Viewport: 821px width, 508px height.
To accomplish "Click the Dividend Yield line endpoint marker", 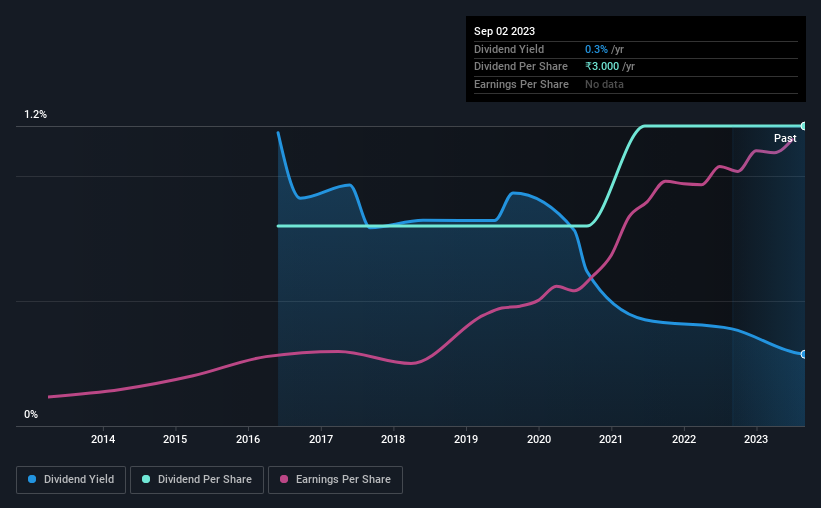I will (x=804, y=355).
